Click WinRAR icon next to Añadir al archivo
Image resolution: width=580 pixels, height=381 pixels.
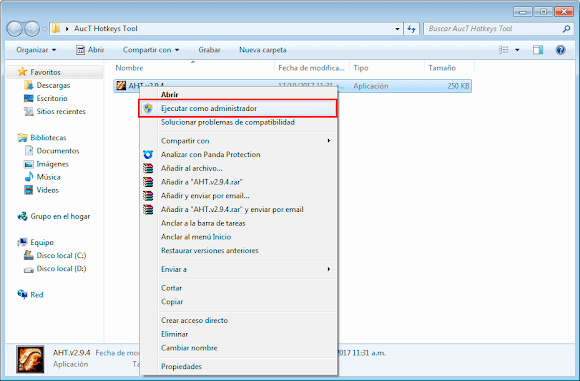click(x=148, y=168)
